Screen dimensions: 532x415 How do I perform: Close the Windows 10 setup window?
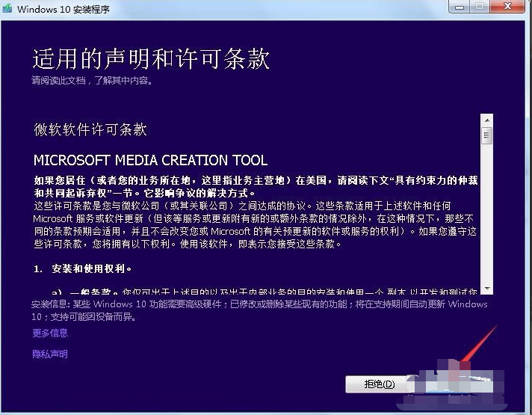pyautogui.click(x=507, y=7)
